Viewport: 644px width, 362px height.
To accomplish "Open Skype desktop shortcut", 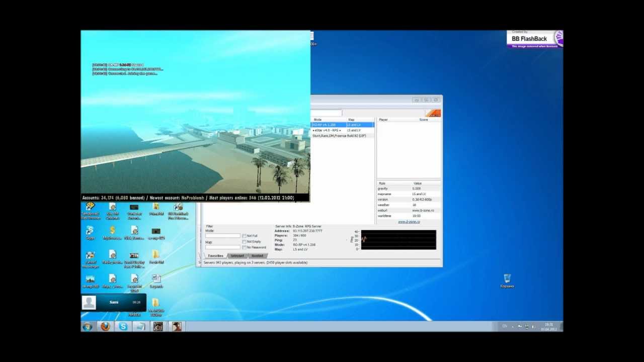I will pyautogui.click(x=90, y=233).
